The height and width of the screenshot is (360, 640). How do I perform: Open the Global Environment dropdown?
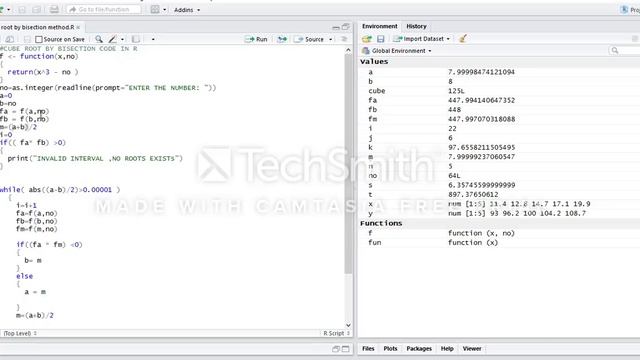tap(397, 51)
